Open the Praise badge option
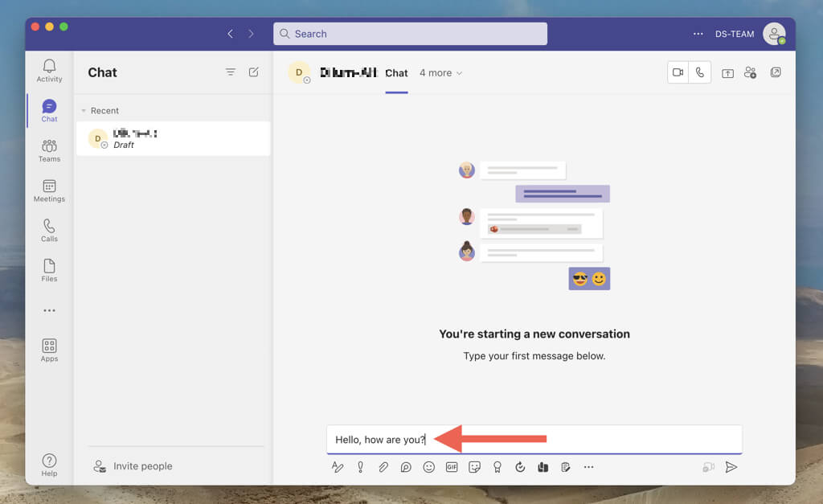The height and width of the screenshot is (504, 823). [x=497, y=467]
